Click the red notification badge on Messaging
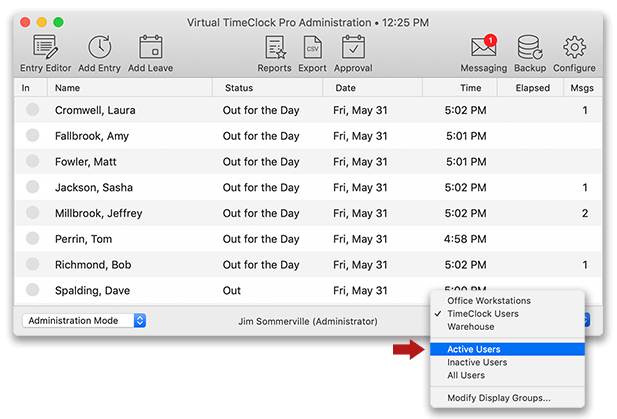This screenshot has width=617, height=419. 490,40
